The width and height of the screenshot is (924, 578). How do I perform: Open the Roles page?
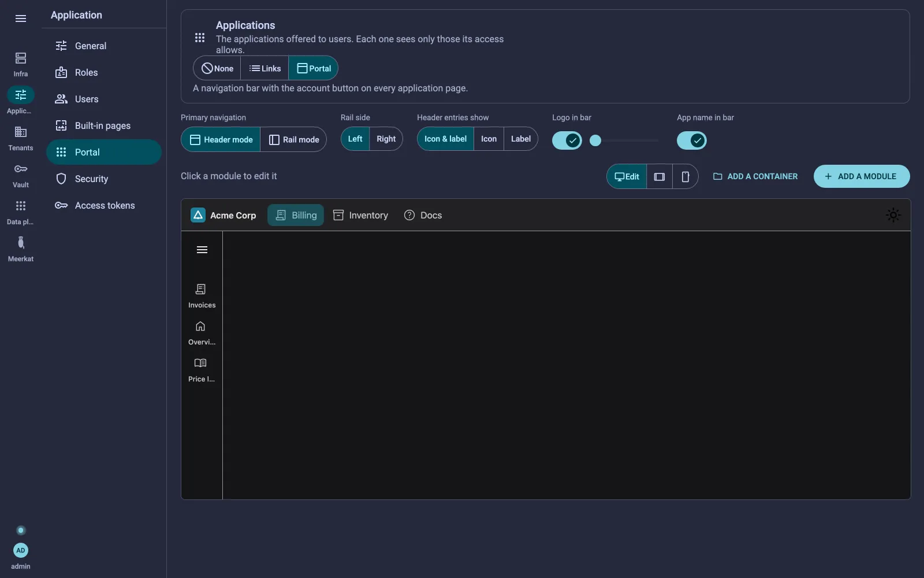pyautogui.click(x=104, y=72)
